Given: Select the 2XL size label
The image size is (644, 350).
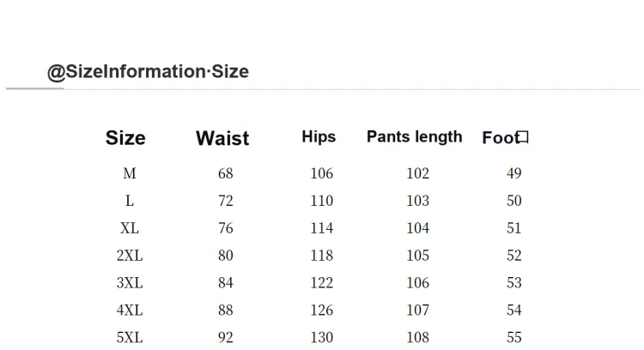Looking at the screenshot, I should [x=130, y=256].
